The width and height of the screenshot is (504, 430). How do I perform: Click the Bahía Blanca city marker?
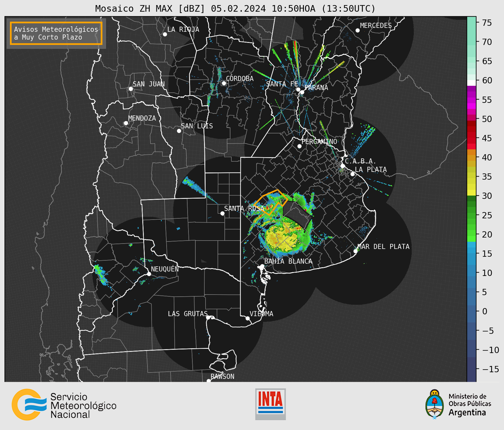coord(262,266)
